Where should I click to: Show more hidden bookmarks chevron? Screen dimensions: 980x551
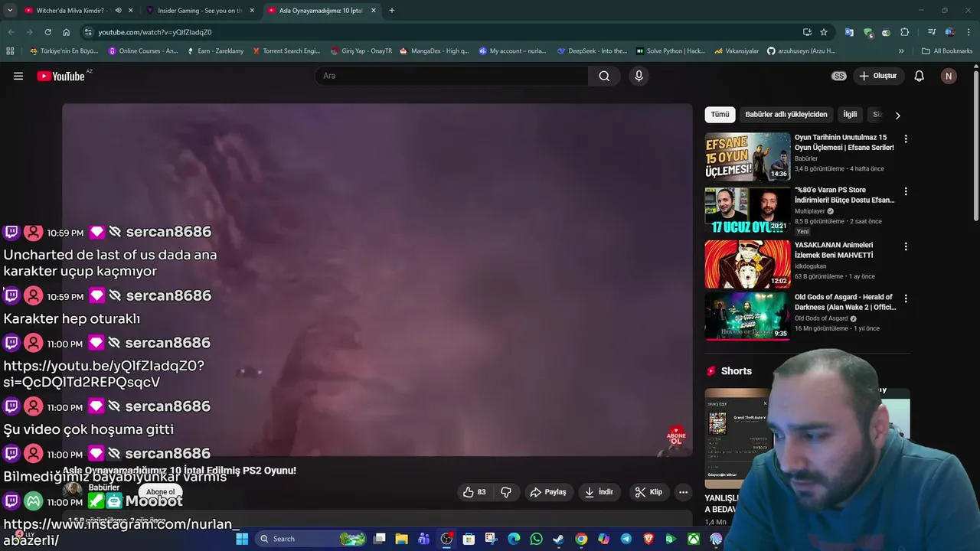point(901,51)
